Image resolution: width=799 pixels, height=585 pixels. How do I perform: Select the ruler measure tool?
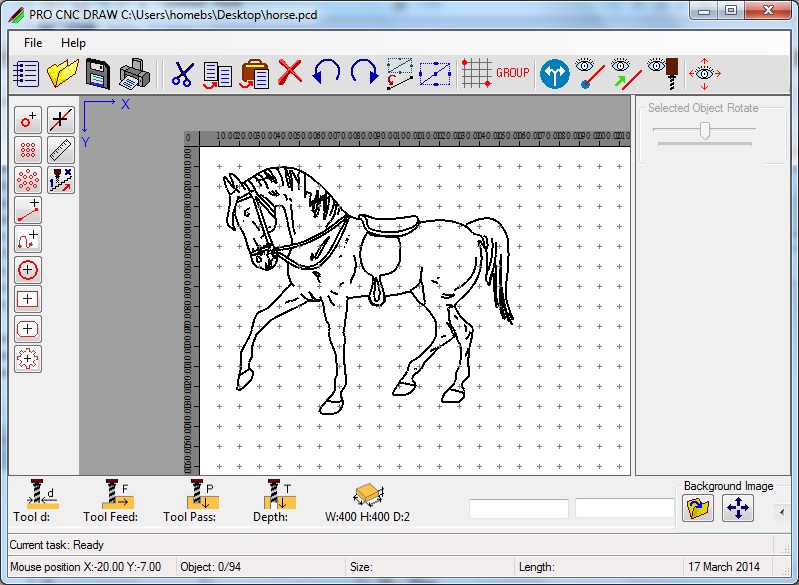tap(61, 150)
